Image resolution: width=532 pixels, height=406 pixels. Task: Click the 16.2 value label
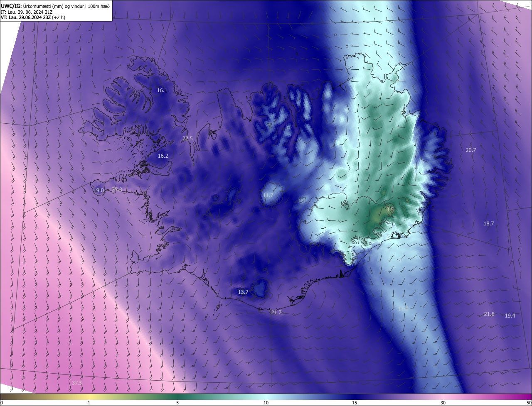(x=163, y=156)
